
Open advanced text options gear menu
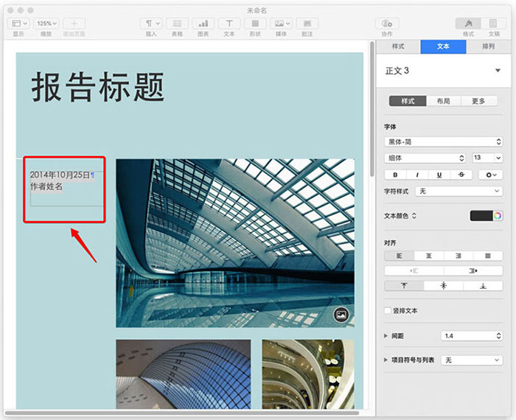coord(490,175)
